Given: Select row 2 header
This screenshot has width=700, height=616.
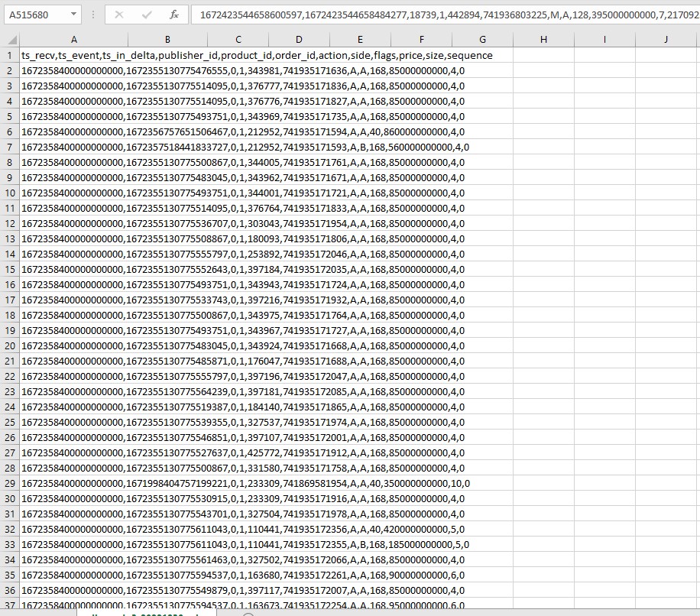Looking at the screenshot, I should pos(9,70).
